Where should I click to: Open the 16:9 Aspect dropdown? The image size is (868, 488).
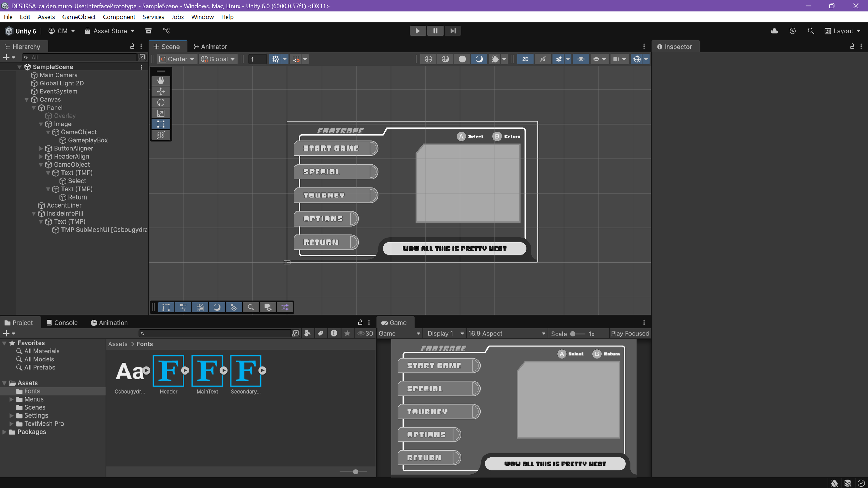pos(507,334)
